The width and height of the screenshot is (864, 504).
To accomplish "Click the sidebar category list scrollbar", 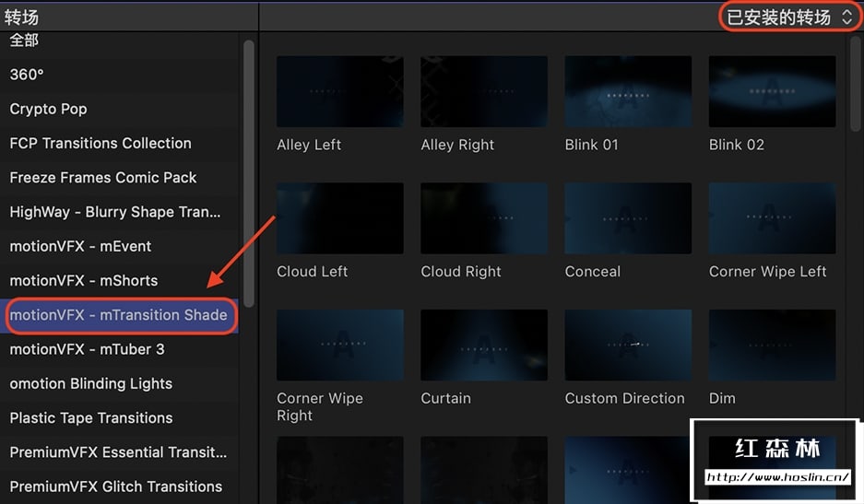I will [x=249, y=173].
